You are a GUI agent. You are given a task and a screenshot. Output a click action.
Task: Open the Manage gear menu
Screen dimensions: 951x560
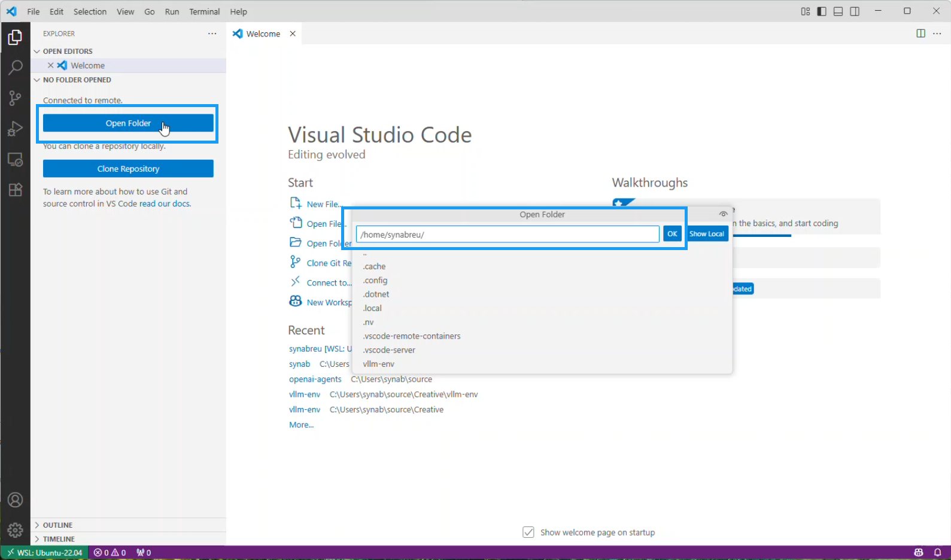(15, 529)
